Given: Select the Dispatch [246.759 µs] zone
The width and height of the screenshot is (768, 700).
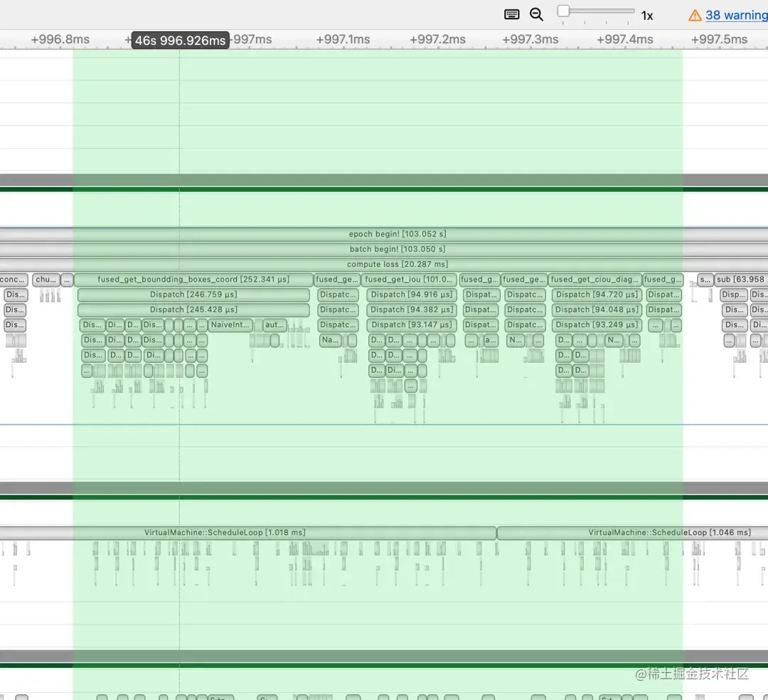Looking at the screenshot, I should (x=193, y=295).
